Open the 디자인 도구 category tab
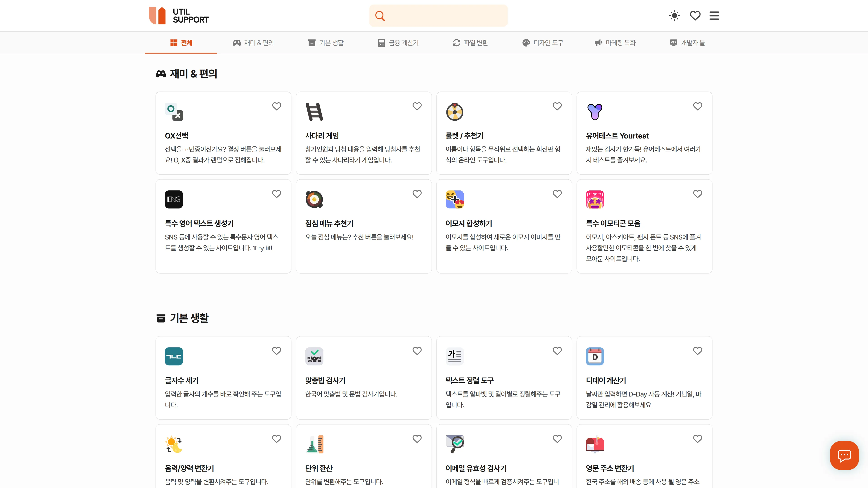The image size is (868, 488). pos(542,43)
